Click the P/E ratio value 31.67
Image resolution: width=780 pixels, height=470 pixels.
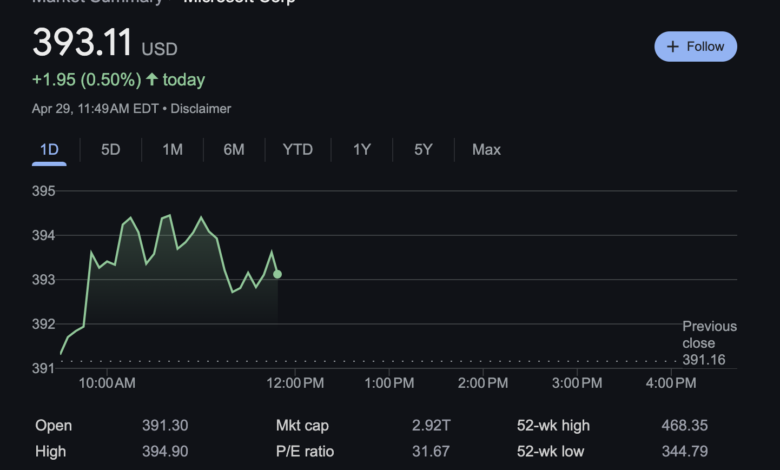coord(431,452)
